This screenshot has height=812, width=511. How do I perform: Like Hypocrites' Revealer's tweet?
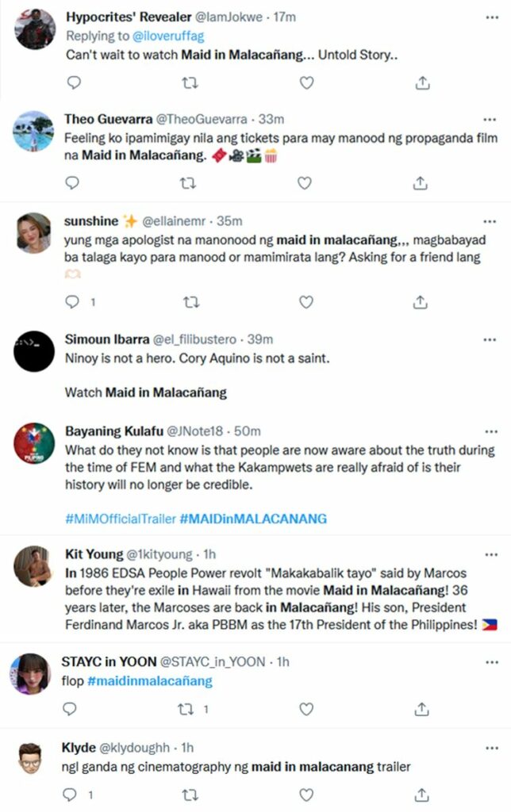pos(305,82)
